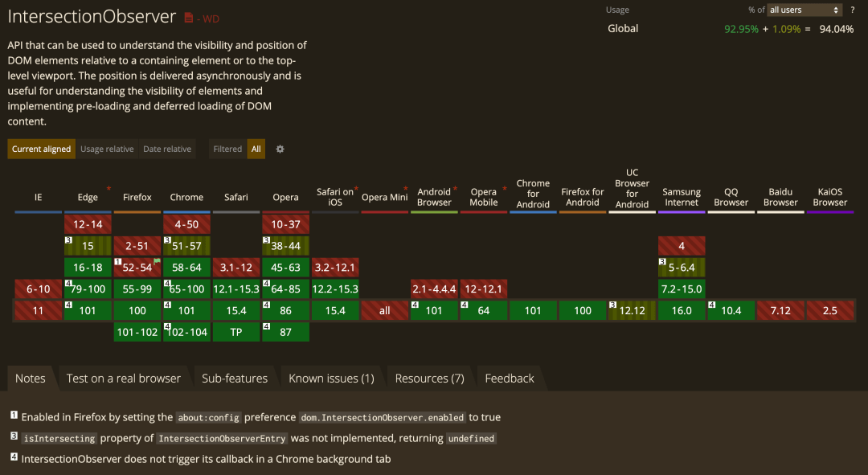Click the Global usage label
Image resolution: width=868 pixels, height=475 pixels.
pos(623,29)
